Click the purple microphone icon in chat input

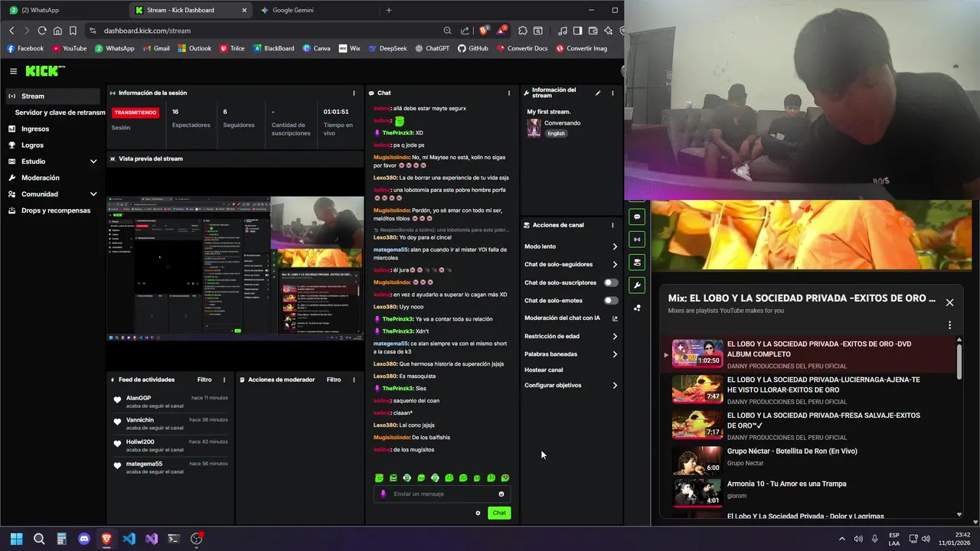pos(384,494)
